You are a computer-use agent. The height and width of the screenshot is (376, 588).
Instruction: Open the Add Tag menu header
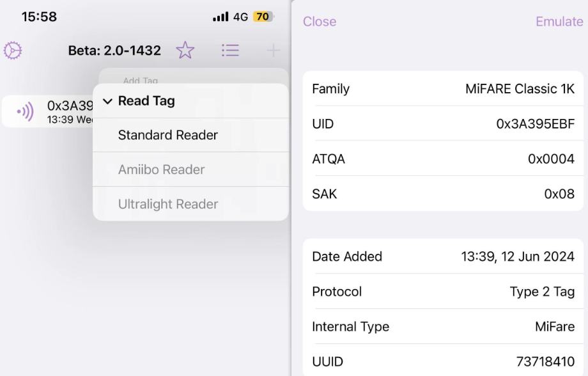pyautogui.click(x=141, y=81)
